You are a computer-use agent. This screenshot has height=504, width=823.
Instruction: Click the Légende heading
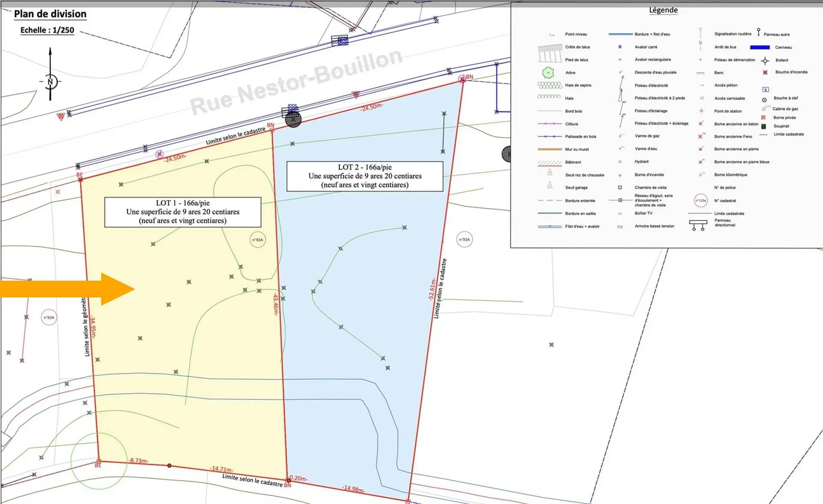663,10
